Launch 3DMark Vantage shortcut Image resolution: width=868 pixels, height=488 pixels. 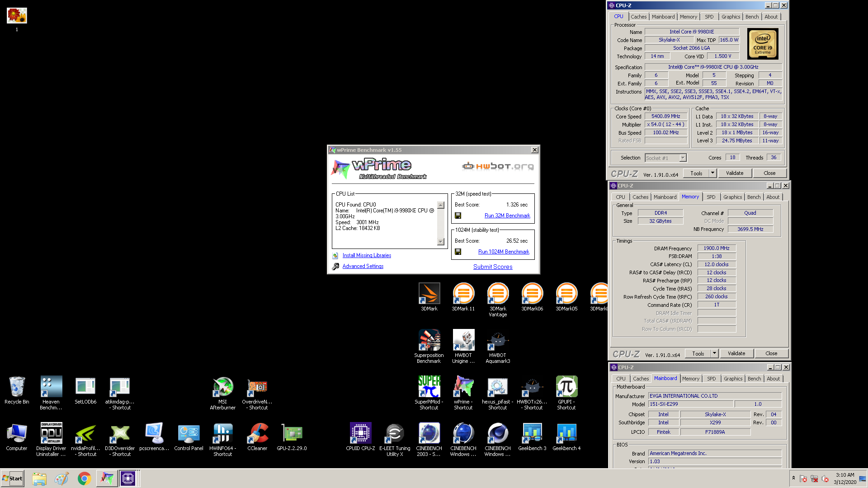498,300
